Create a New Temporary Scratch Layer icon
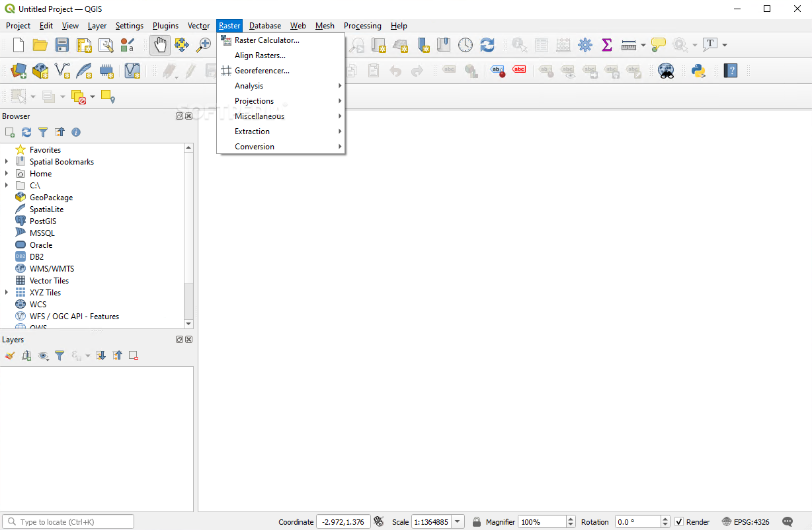The width and height of the screenshot is (812, 530). point(106,71)
